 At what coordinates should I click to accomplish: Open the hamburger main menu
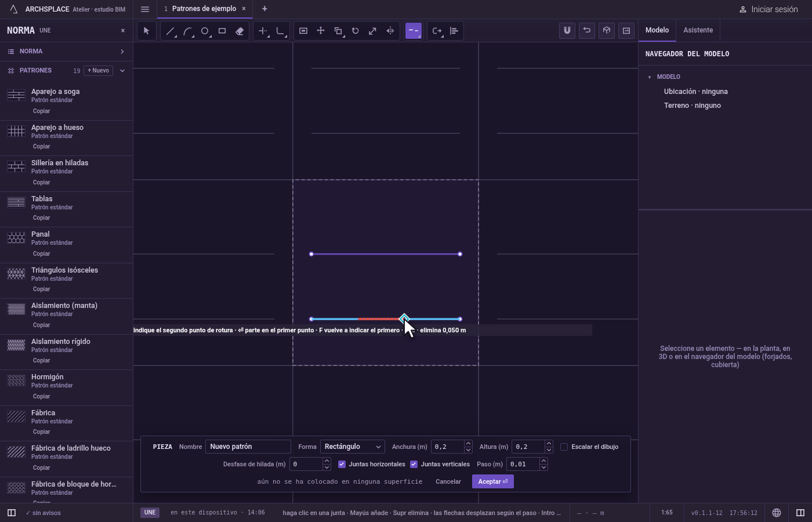click(145, 9)
